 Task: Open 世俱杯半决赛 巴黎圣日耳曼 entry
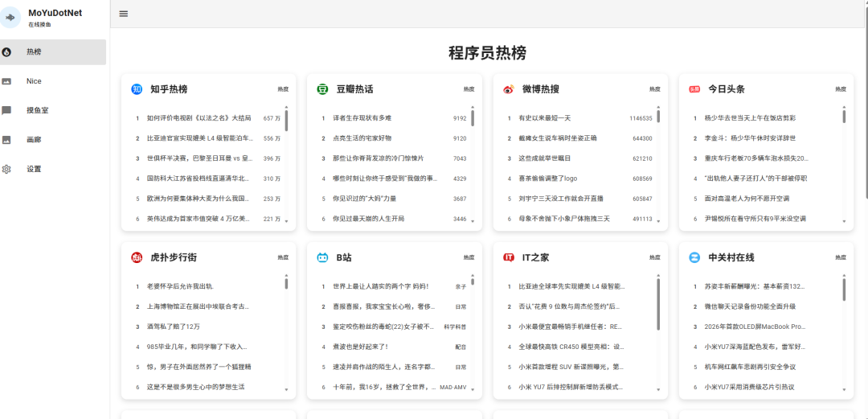tap(200, 158)
